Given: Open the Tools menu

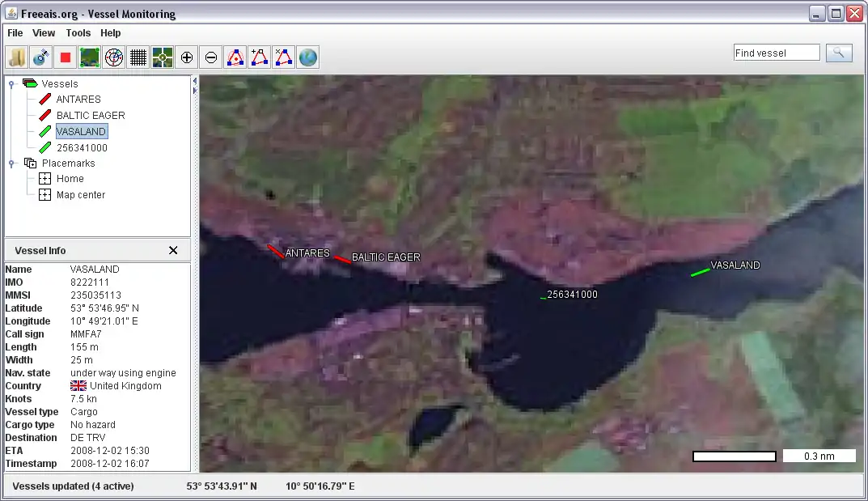Looking at the screenshot, I should point(78,33).
